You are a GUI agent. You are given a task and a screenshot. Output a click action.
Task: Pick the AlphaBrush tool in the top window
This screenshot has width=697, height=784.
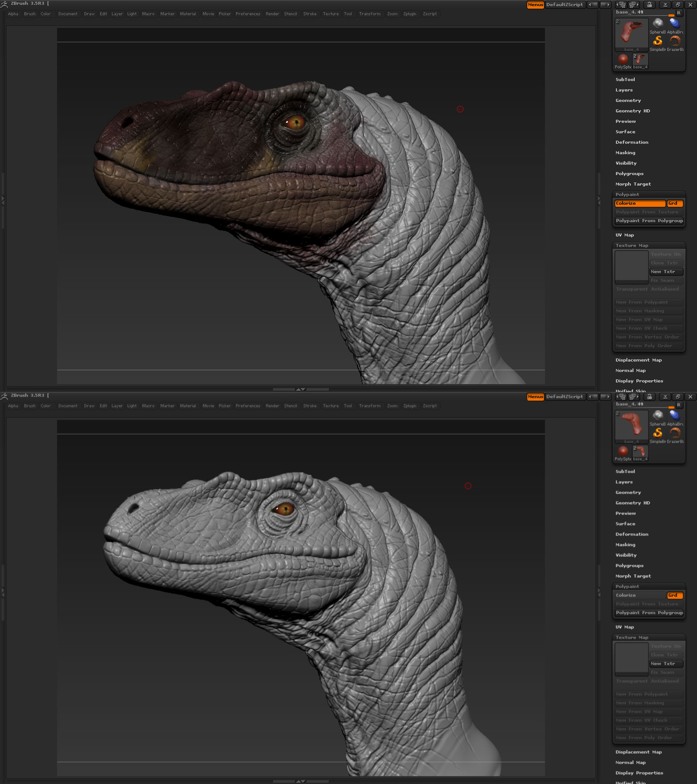pyautogui.click(x=675, y=24)
